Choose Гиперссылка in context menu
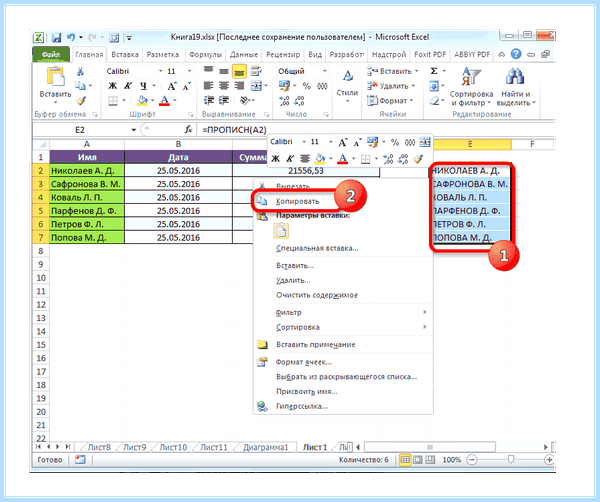 302,406
